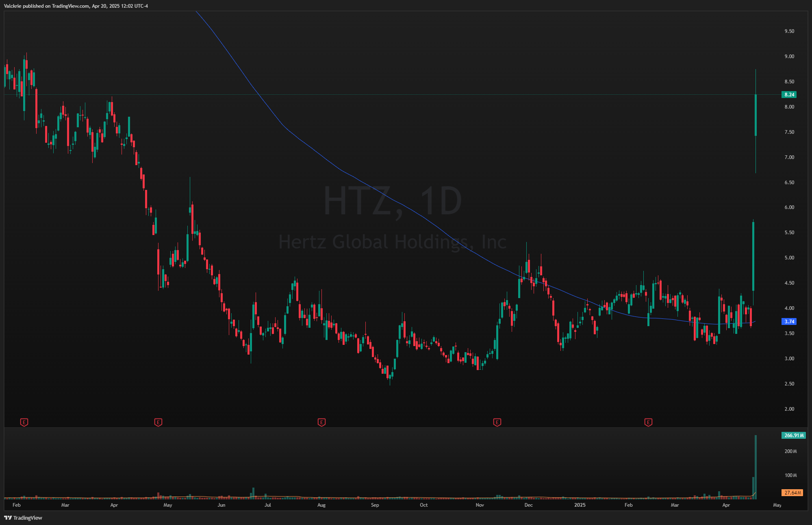812x525 pixels.
Task: Click the Nov label on the time axis
Action: click(480, 505)
